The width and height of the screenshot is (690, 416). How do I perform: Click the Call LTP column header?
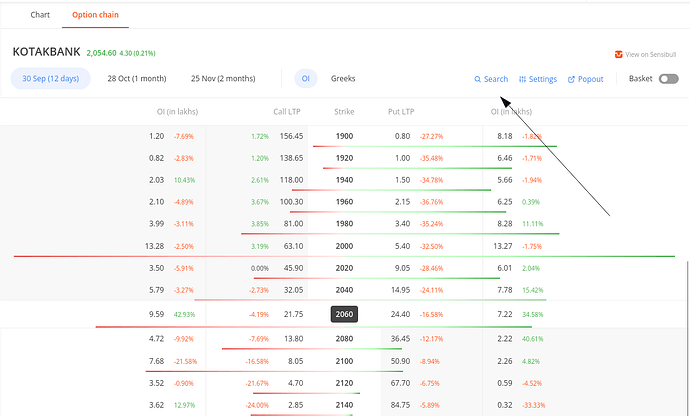point(287,111)
